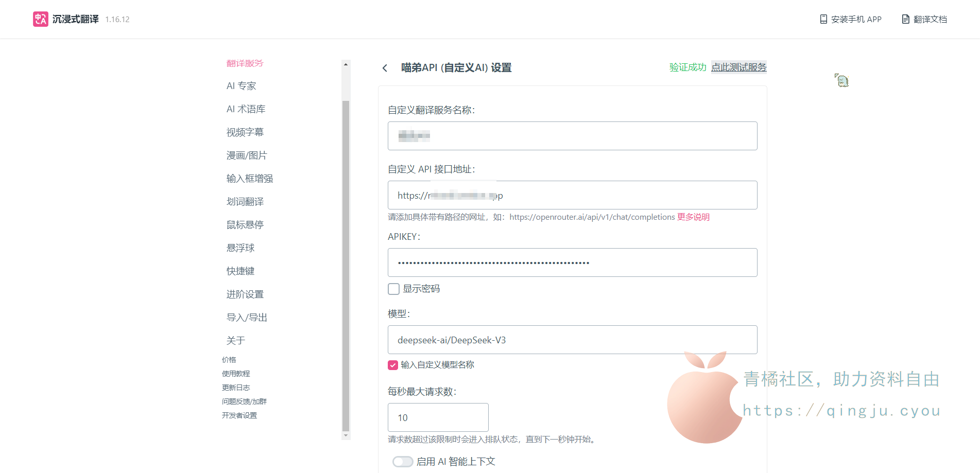The height and width of the screenshot is (473, 980).
Task: Click the Immersive Translate logo icon
Action: click(x=40, y=19)
